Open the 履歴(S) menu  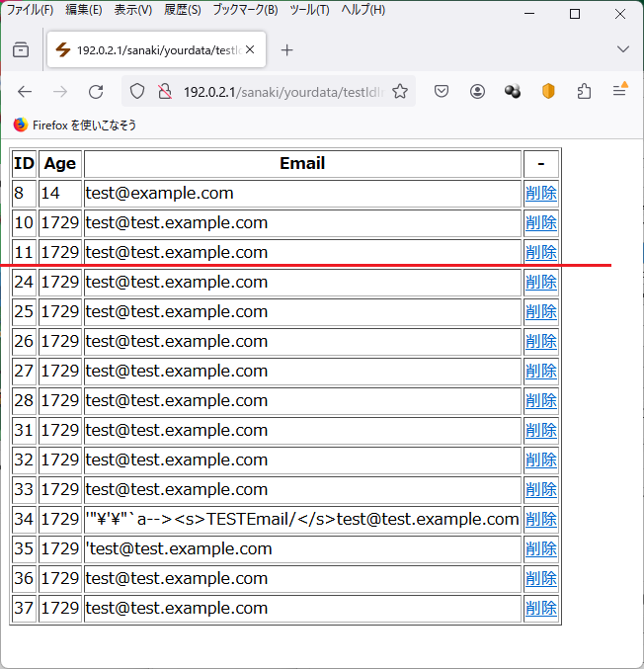(x=183, y=10)
